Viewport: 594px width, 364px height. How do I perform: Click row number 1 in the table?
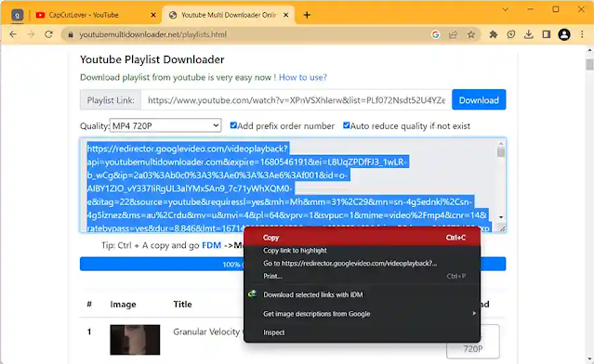pos(89,331)
